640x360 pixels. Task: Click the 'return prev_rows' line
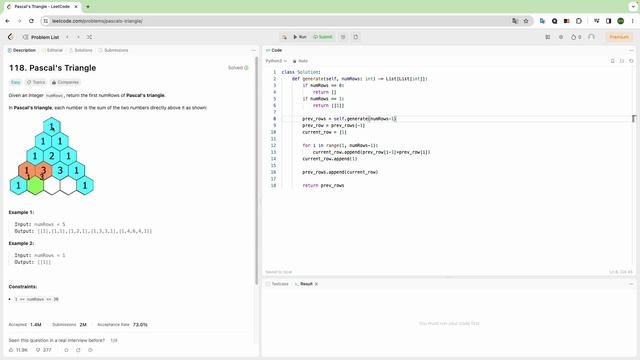point(323,186)
